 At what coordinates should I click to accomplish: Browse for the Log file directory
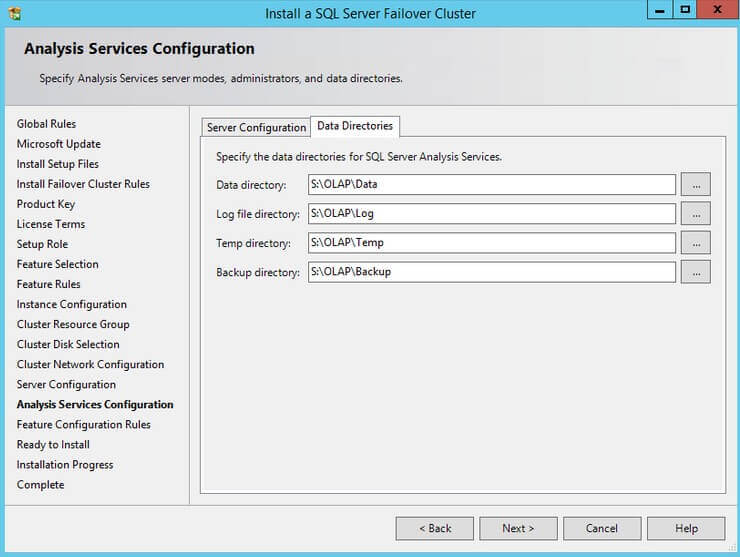click(x=695, y=214)
